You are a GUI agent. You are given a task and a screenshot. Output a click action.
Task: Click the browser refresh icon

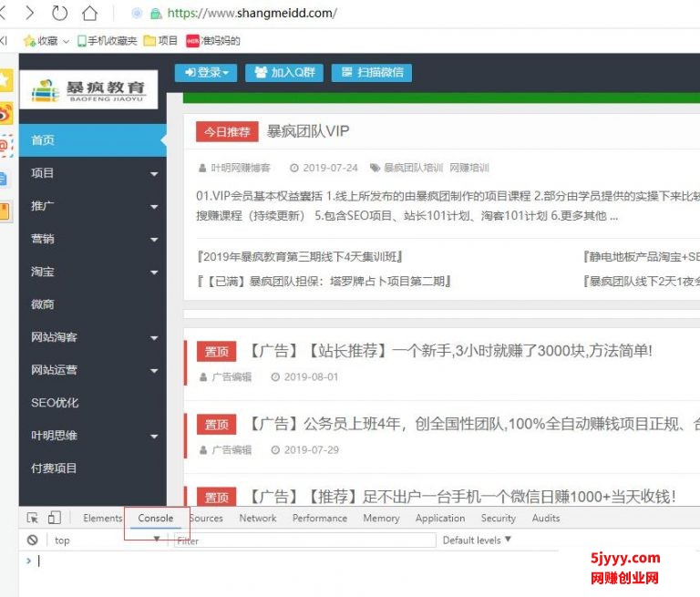pos(59,13)
